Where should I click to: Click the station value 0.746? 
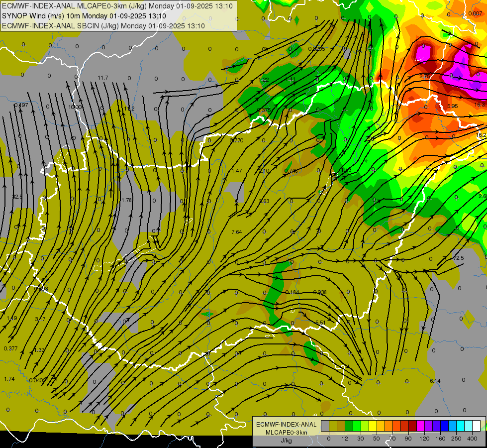291,171
